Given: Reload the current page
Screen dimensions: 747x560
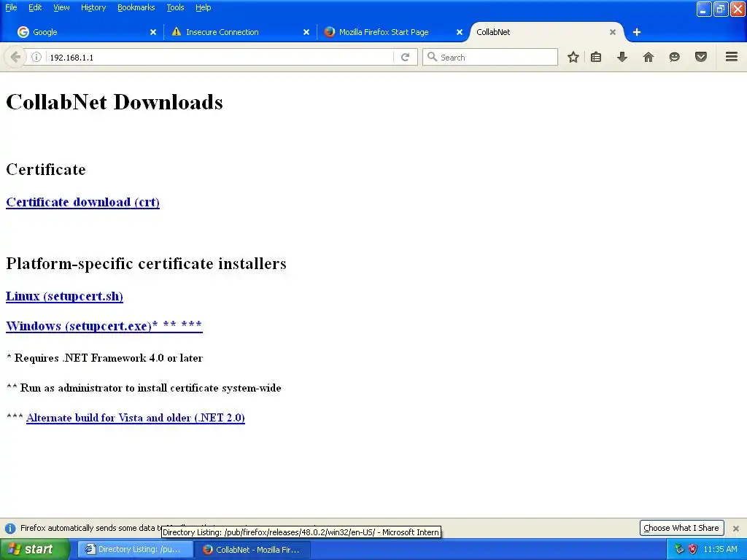Looking at the screenshot, I should point(406,57).
